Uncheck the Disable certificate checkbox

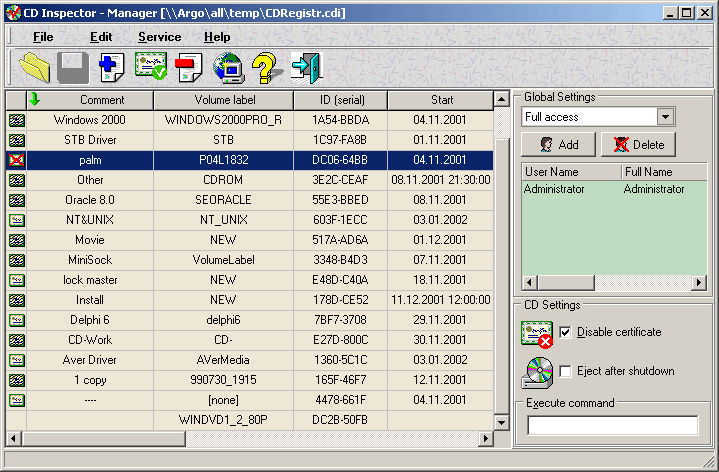[565, 332]
